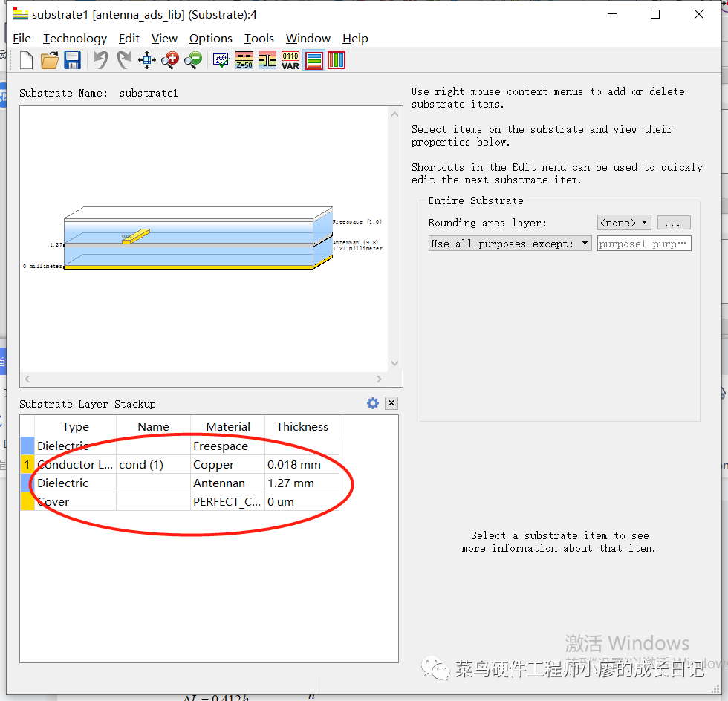Click the 'Material' column header
This screenshot has width=728, height=701.
coord(227,427)
